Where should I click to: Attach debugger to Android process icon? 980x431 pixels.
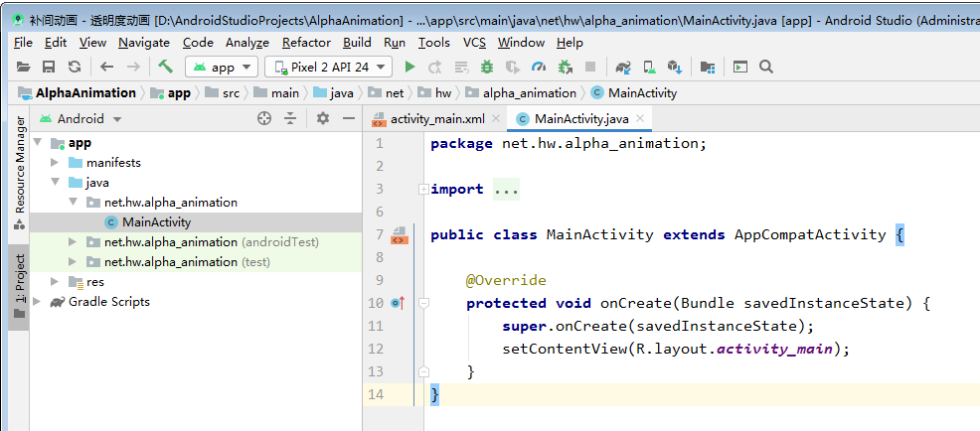click(566, 67)
